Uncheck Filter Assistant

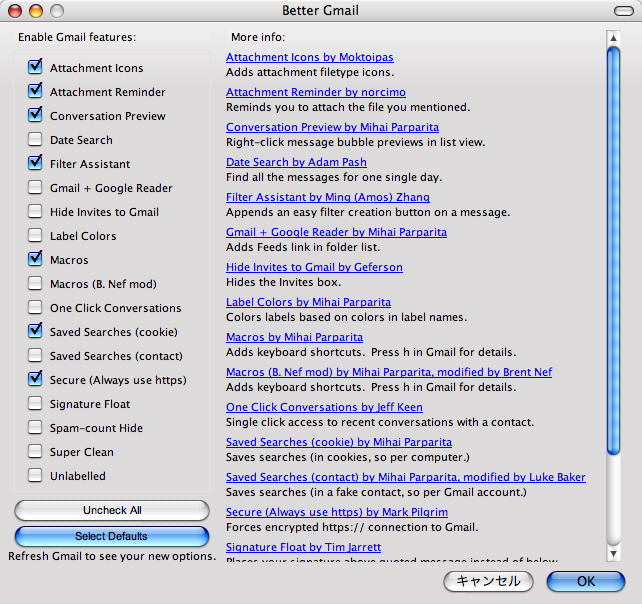pos(35,163)
